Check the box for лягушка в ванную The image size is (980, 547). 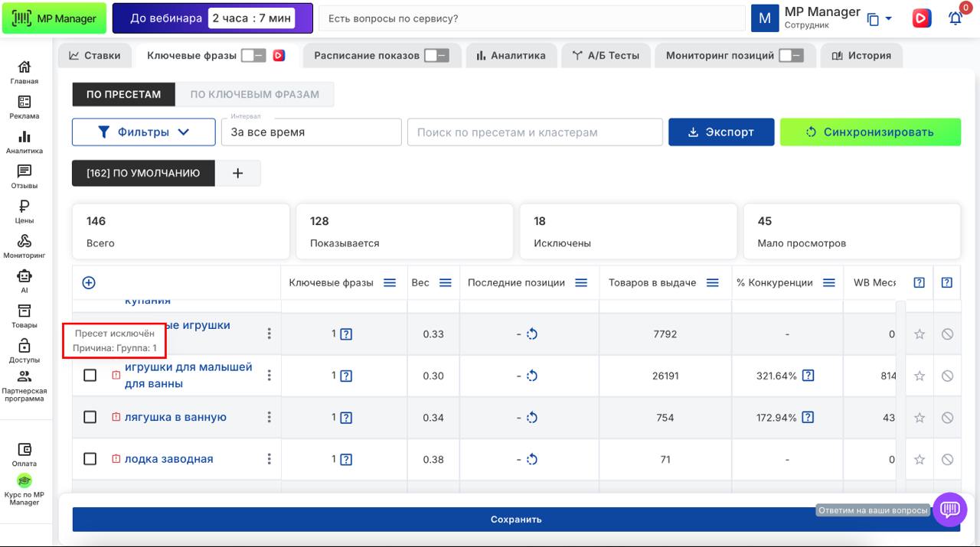90,417
